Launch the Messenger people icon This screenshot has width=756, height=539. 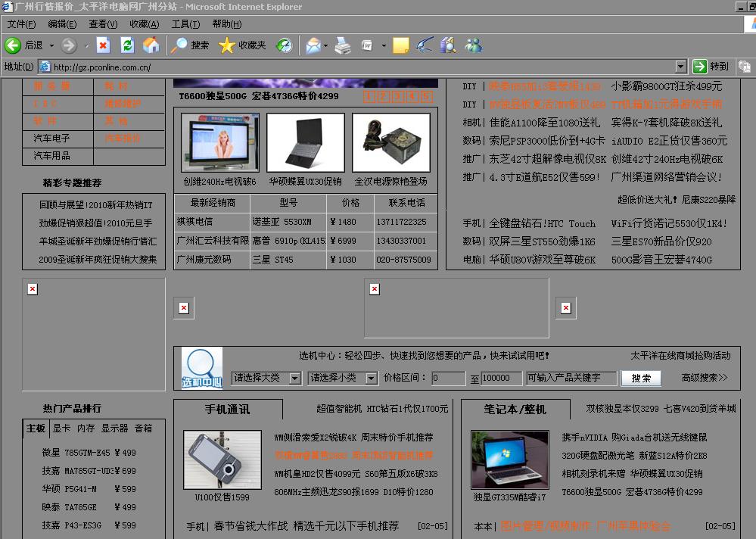pyautogui.click(x=474, y=45)
